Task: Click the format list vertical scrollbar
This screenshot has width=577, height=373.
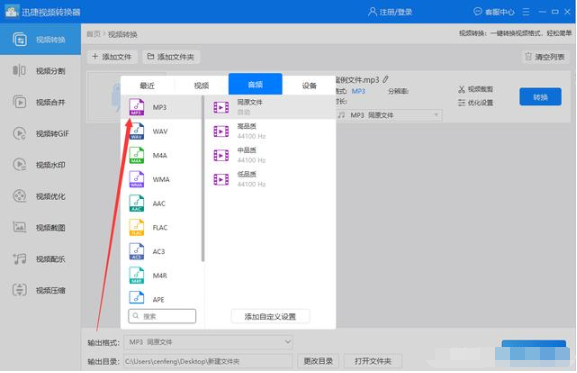Action: click(x=202, y=179)
